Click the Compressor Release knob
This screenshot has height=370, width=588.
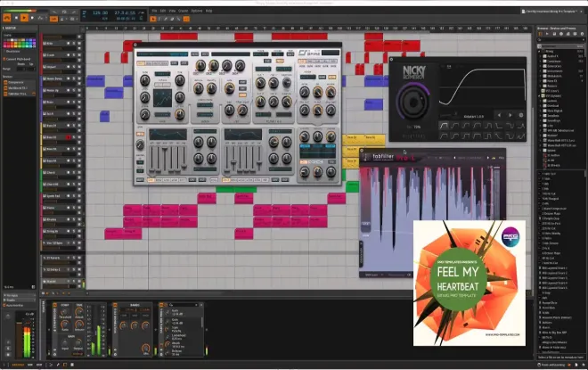coord(79,325)
